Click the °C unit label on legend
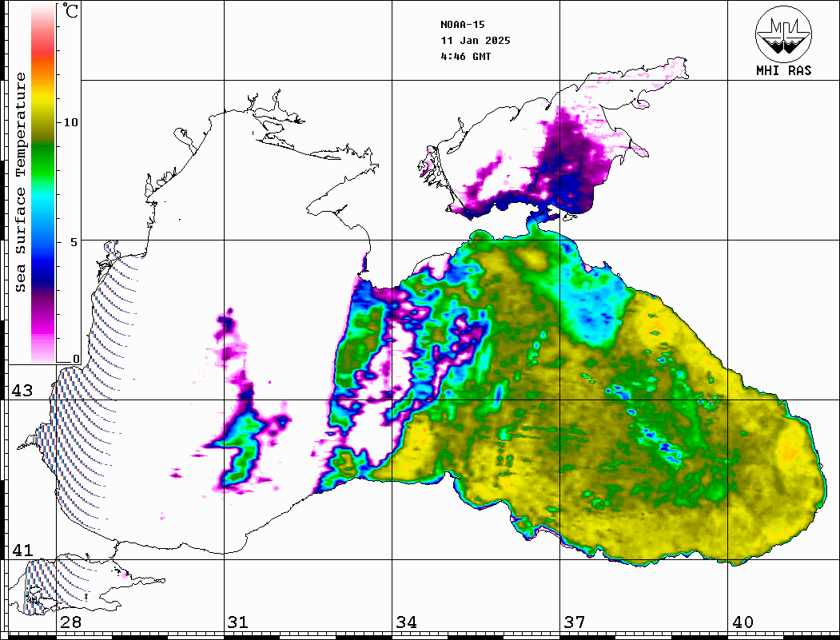Screen dimensions: 840x640 70,10
